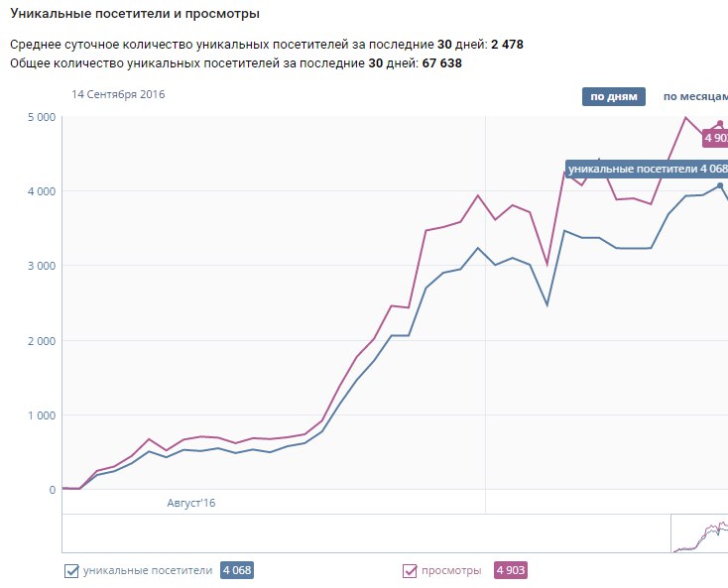728x588 pixels.
Task: Click the "уникальные посетители" legend text
Action: 148,570
